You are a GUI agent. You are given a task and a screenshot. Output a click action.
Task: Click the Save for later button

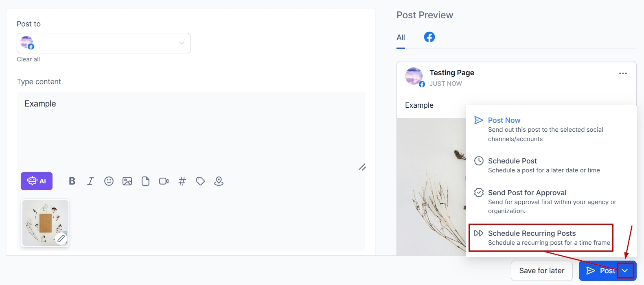click(541, 271)
